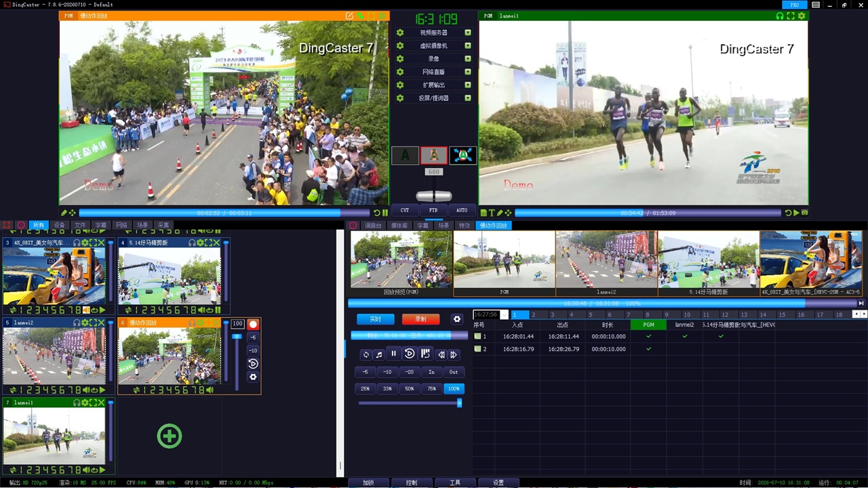Select the 字幕 source filter tab
This screenshot has width=868, height=488.
100,225
